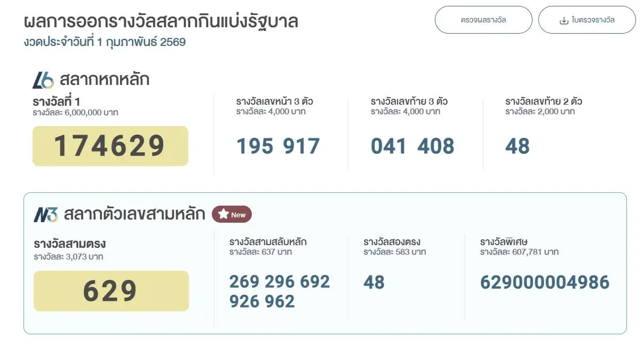Open ตรวจผลรางวัล prize check button
644x345 pixels.
(483, 20)
